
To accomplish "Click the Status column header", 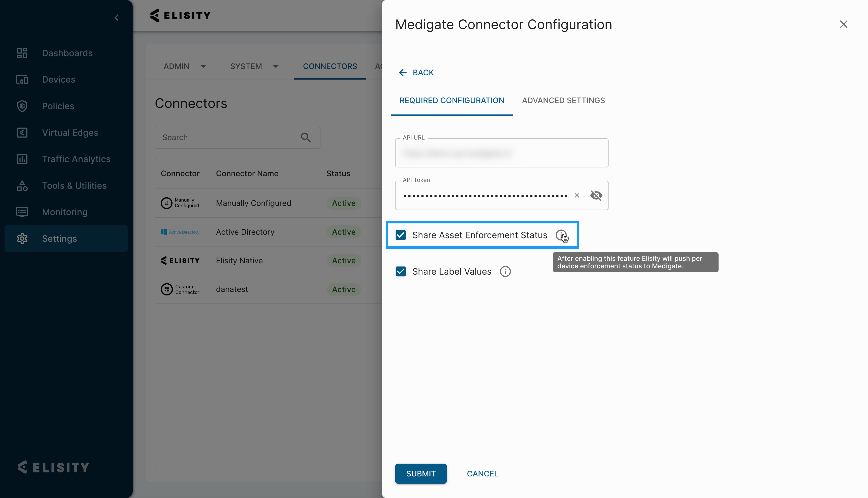I will [x=338, y=173].
